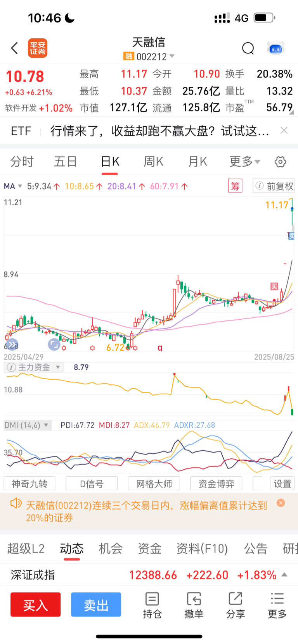Viewport: 298px width, 644px height.
Task: Tap the alert speaker icon
Action: pos(16,504)
